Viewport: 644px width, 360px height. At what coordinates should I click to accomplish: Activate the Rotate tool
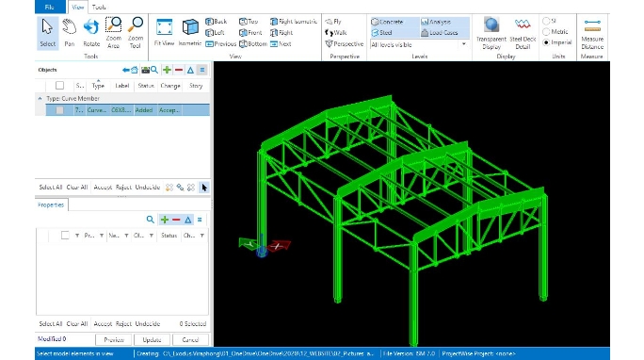click(91, 33)
